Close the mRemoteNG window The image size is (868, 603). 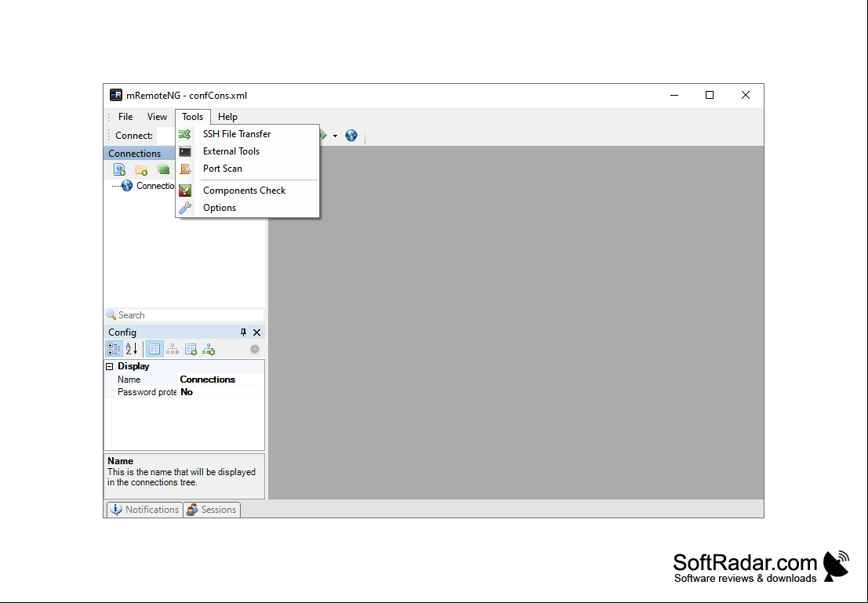coord(746,95)
